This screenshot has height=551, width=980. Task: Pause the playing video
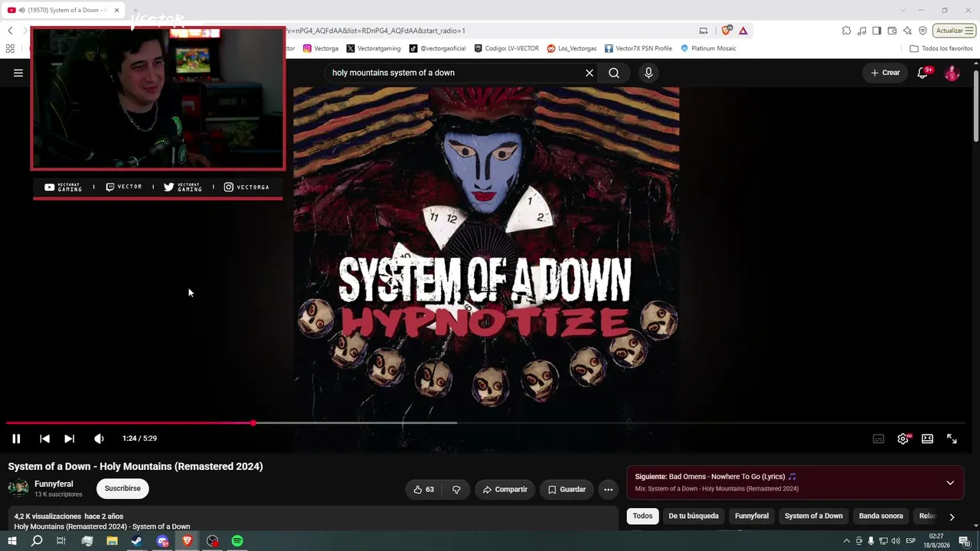coord(16,439)
